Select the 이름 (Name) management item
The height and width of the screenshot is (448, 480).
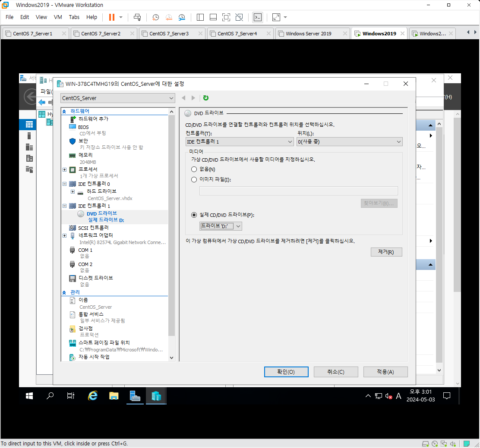coord(83,300)
